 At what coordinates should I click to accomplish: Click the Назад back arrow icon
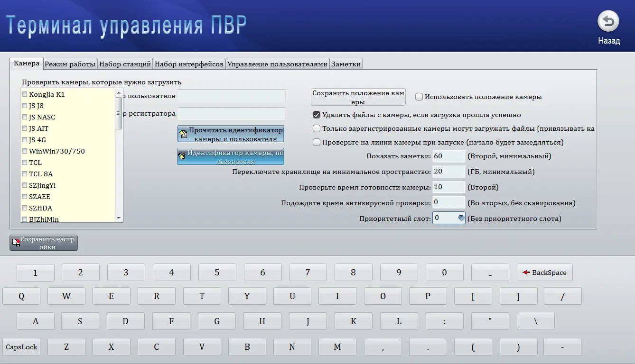pos(608,22)
